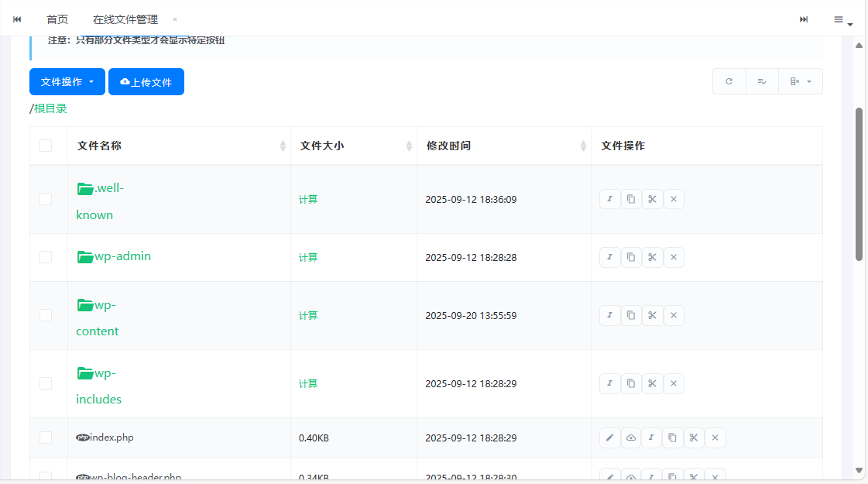Rename the wp-admin folder via rename icon
This screenshot has height=484, width=868.
[x=609, y=257]
